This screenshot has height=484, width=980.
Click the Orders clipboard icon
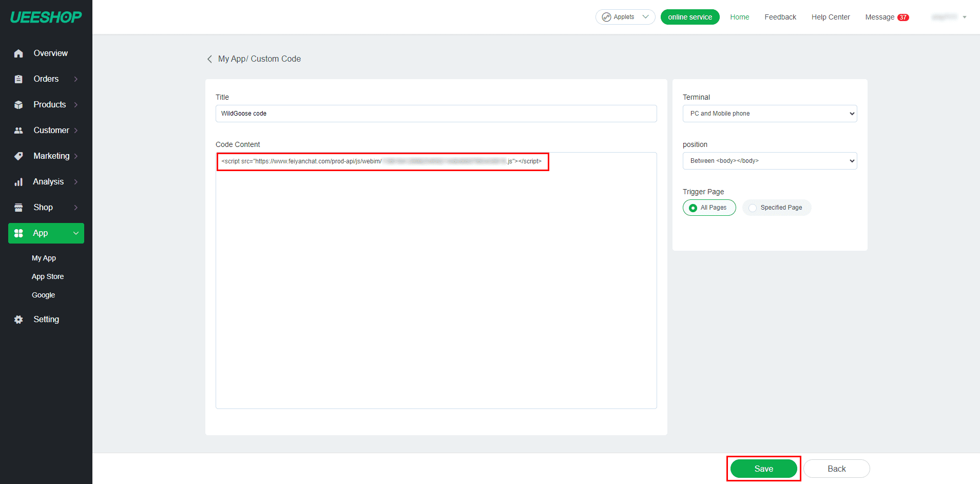(18, 79)
